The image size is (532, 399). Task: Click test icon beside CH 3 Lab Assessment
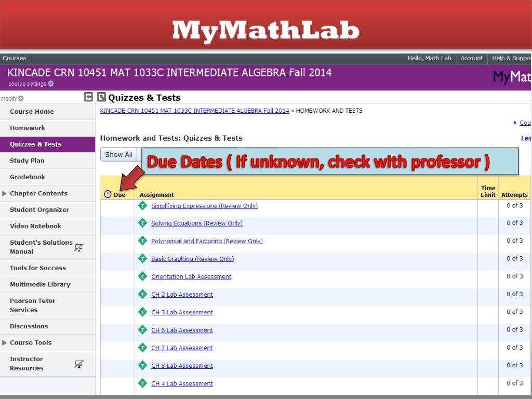tap(142, 312)
